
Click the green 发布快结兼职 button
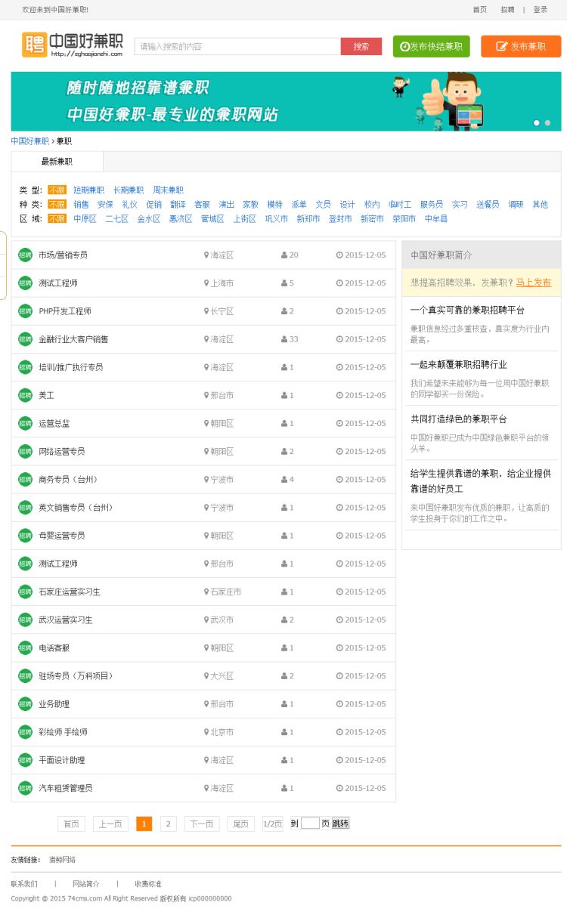tap(431, 47)
